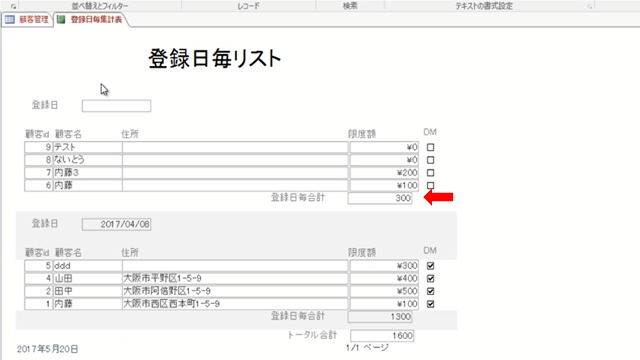Click customer id 7 cell
The height and width of the screenshot is (360, 640).
38,172
